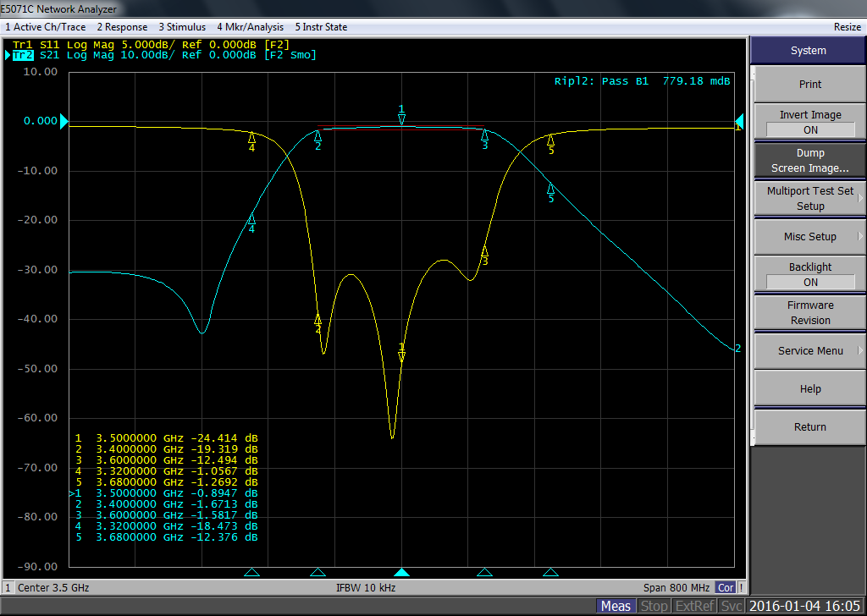This screenshot has width=867, height=616.
Task: Select yellow marker 4 on S11 trace
Action: 251,137
